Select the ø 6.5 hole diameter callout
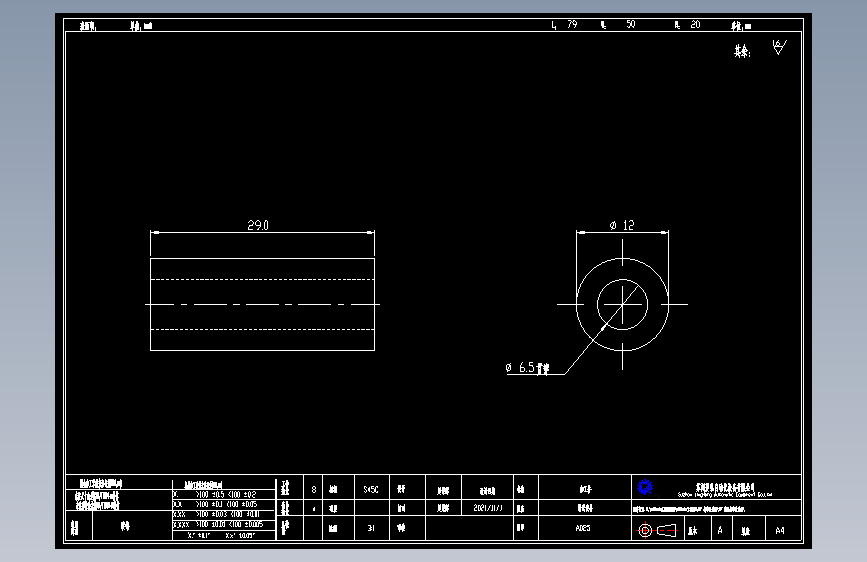 [x=527, y=368]
